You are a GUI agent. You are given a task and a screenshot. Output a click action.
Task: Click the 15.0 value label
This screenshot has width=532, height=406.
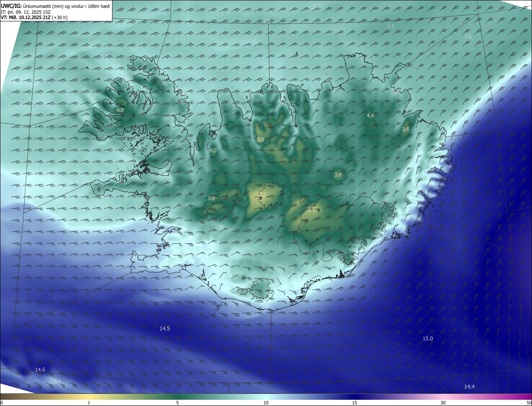pyautogui.click(x=428, y=339)
